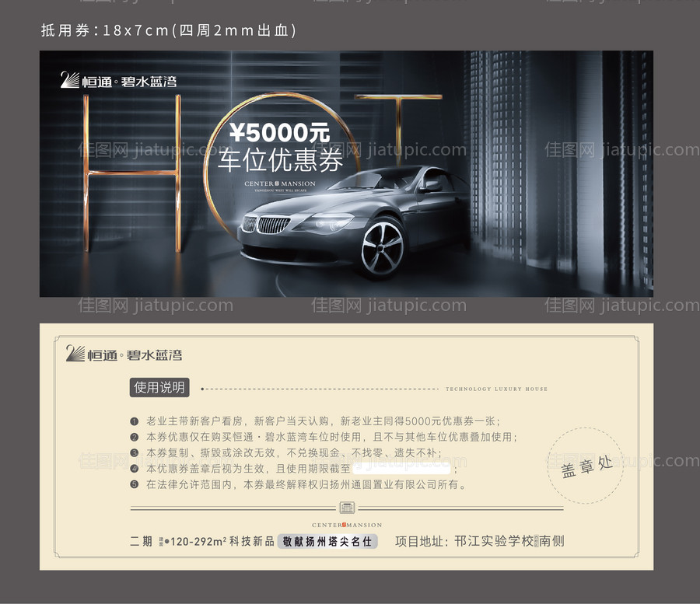Click numbered bullet ③ in the usage terms

pyautogui.click(x=134, y=452)
